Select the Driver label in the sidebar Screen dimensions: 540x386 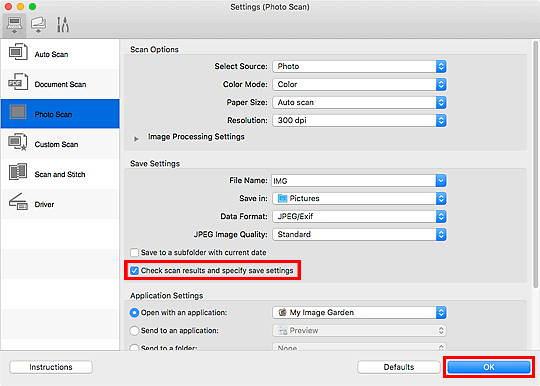coord(44,204)
